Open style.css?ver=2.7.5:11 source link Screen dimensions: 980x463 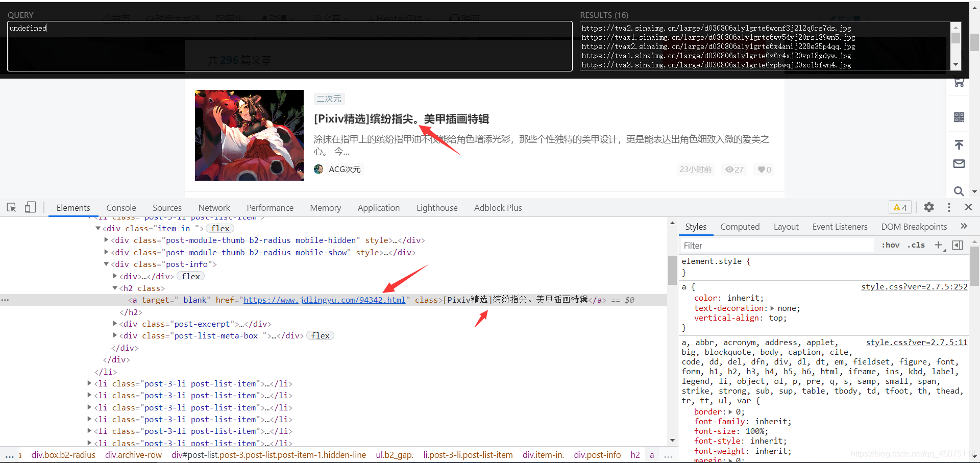(x=916, y=343)
